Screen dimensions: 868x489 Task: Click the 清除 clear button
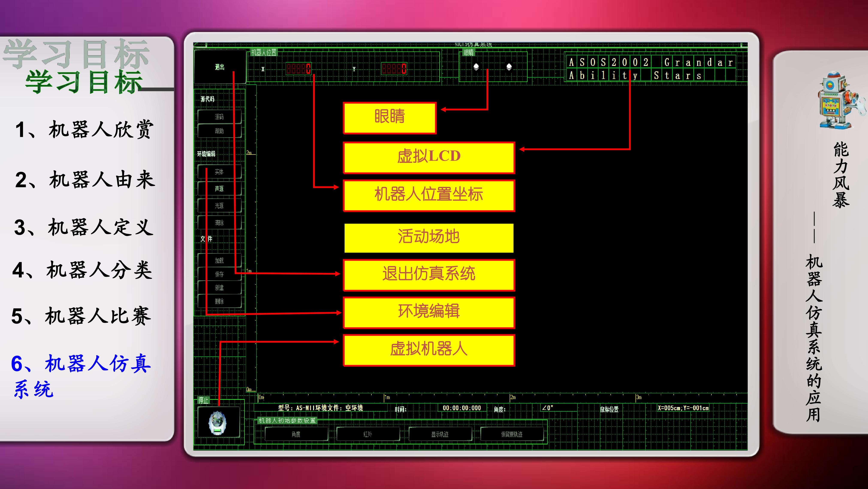(219, 223)
